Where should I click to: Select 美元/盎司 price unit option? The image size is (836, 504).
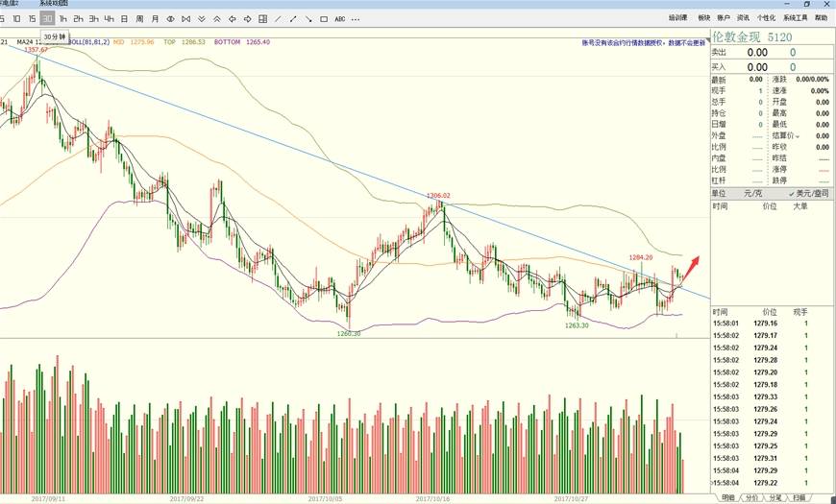click(809, 193)
